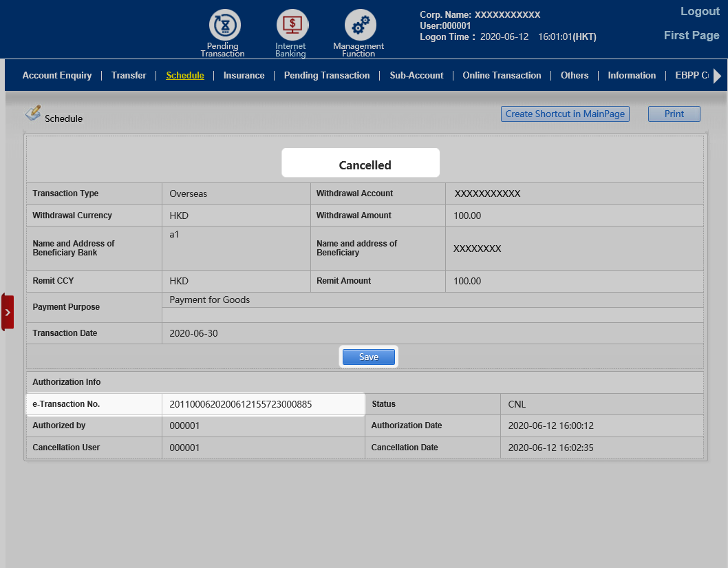Choose the Online Transaction menu

(x=502, y=76)
